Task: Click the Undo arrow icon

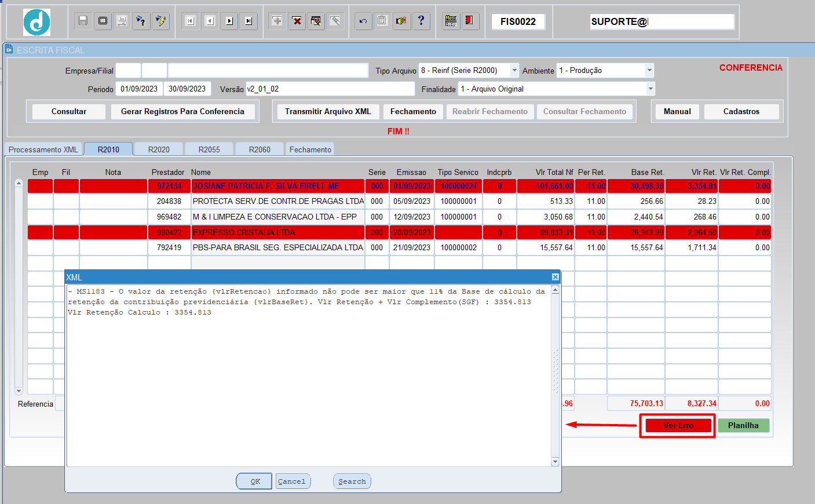Action: coord(363,21)
